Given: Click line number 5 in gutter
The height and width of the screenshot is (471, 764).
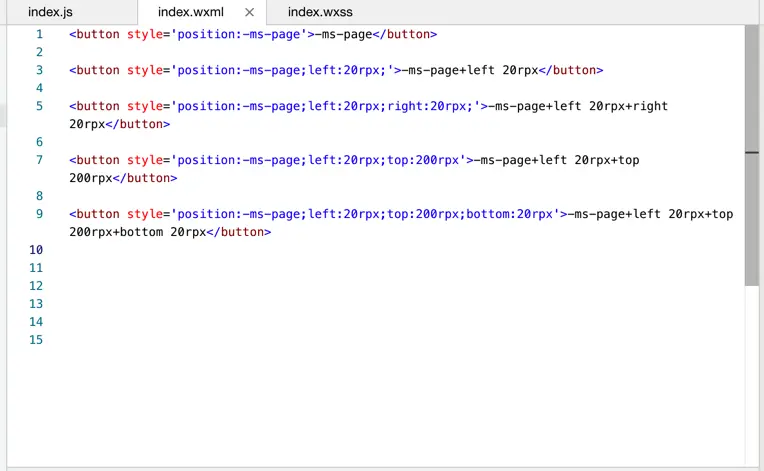Looking at the screenshot, I should tap(39, 106).
